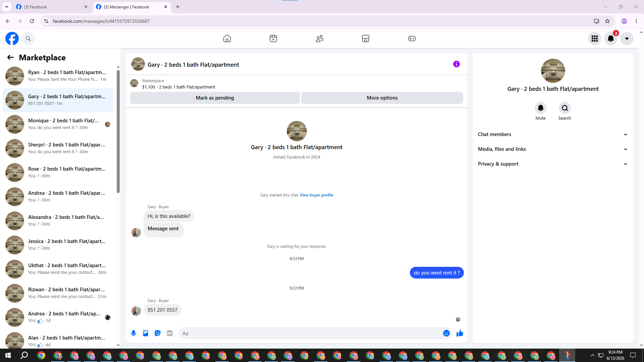Record a voice clip

(x=133, y=333)
